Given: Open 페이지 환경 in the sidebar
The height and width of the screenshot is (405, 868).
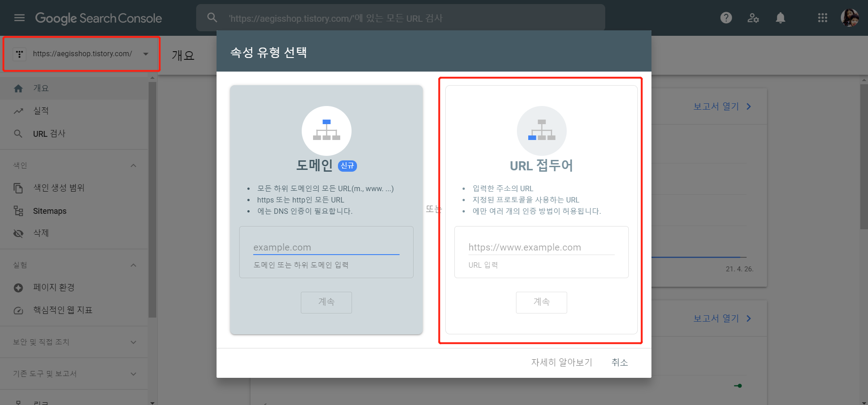Looking at the screenshot, I should [x=74, y=288].
